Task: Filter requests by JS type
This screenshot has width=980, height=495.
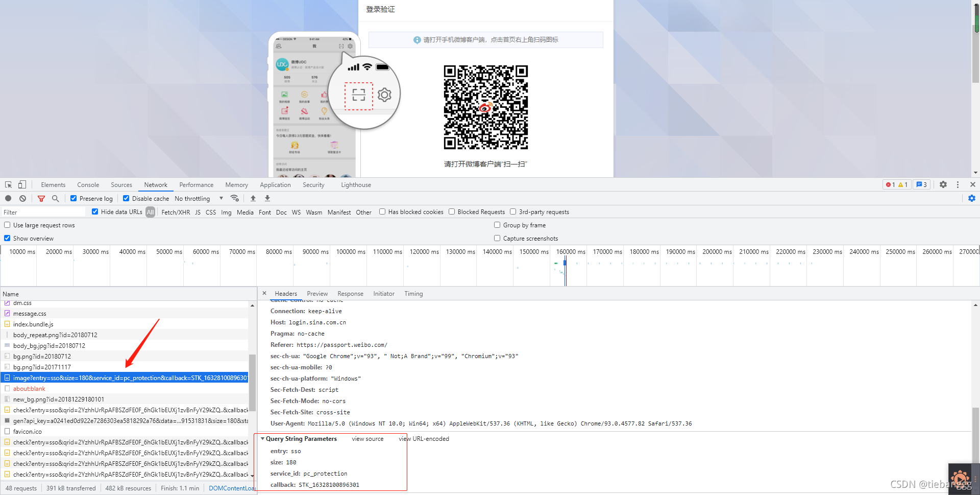Action: pos(198,212)
